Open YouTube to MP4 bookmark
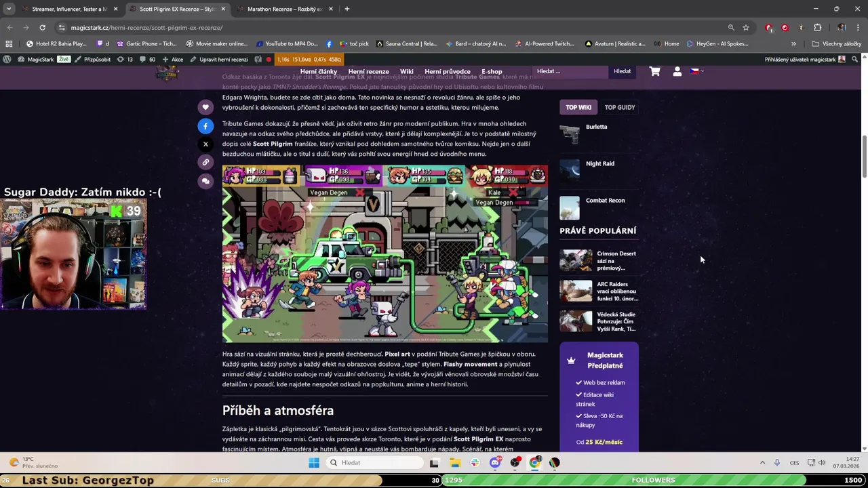Image resolution: width=868 pixels, height=488 pixels. point(285,43)
